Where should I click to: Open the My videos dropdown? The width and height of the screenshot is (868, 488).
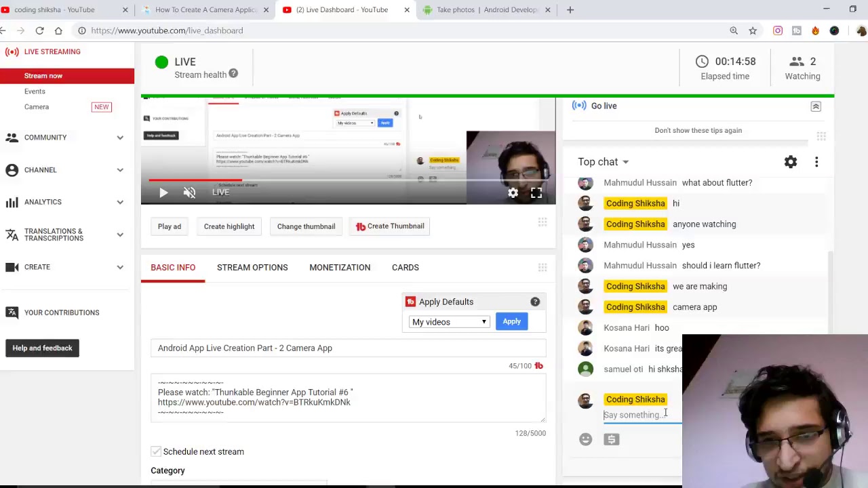pos(449,322)
